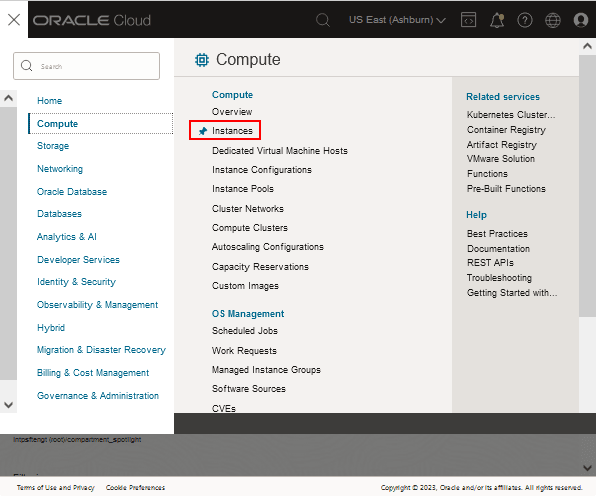Move the left menu list down with chevron
This screenshot has height=496, width=596.
8,405
